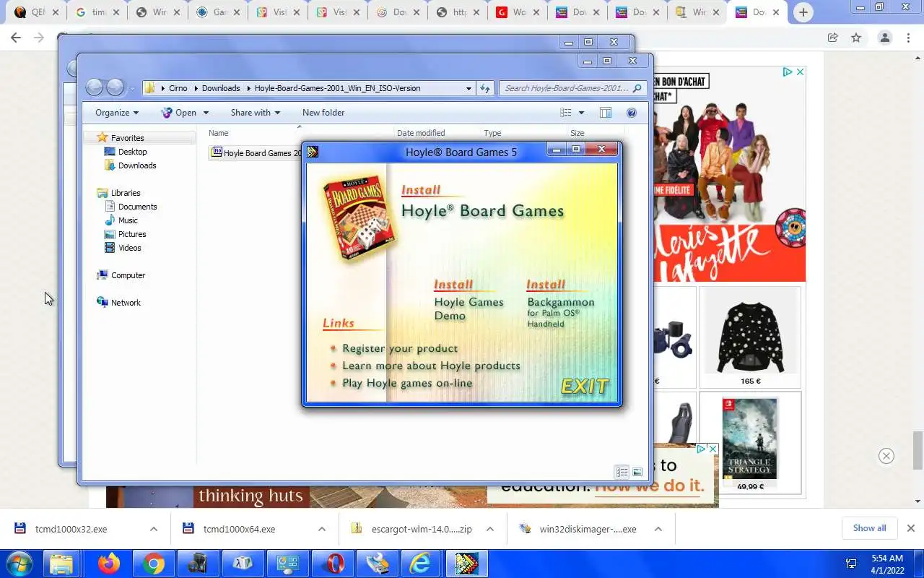The height and width of the screenshot is (578, 924).
Task: Change view using the views icon
Action: tap(566, 113)
